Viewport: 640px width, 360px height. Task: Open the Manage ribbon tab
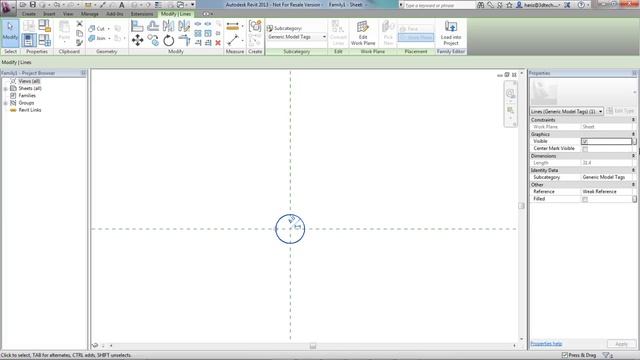tap(90, 14)
